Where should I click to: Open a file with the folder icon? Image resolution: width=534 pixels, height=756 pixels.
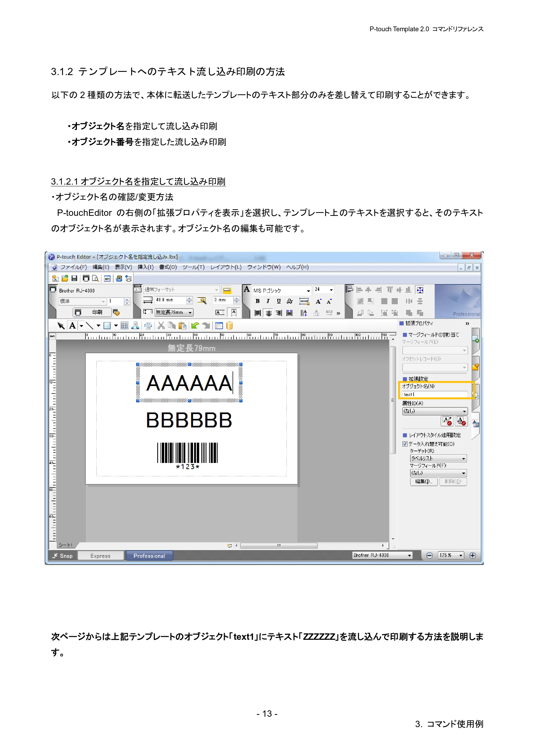[65, 278]
